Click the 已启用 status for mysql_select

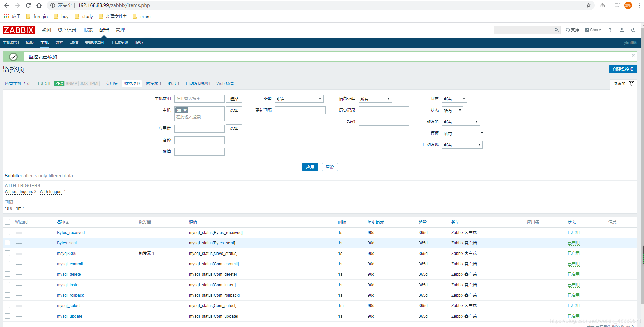click(573, 306)
